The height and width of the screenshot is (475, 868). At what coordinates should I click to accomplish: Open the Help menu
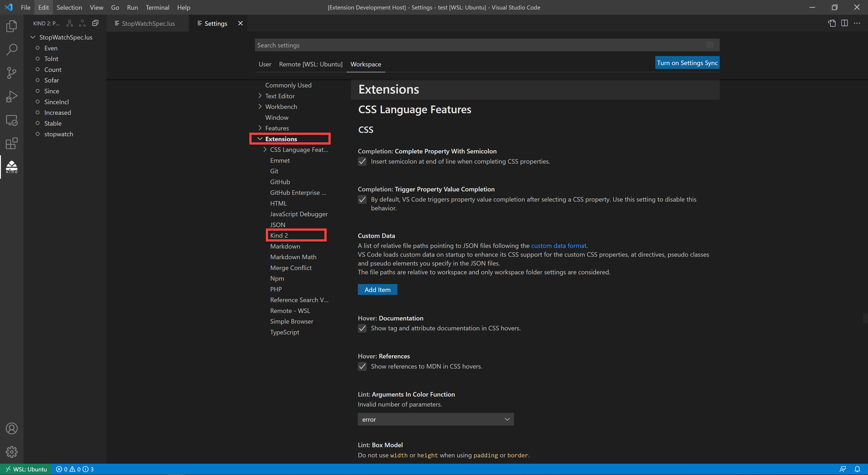click(x=184, y=7)
